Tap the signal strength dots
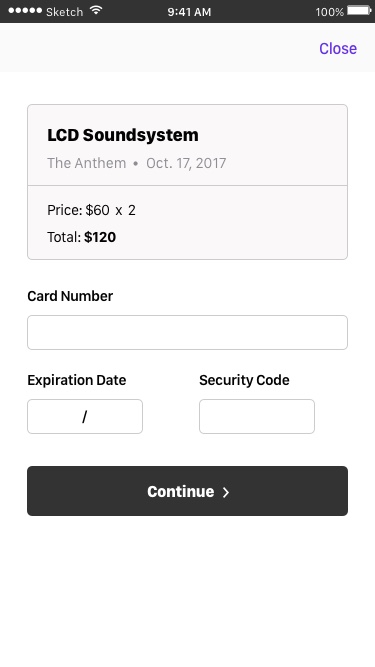Screen dimensions: 375x667 pos(25,11)
